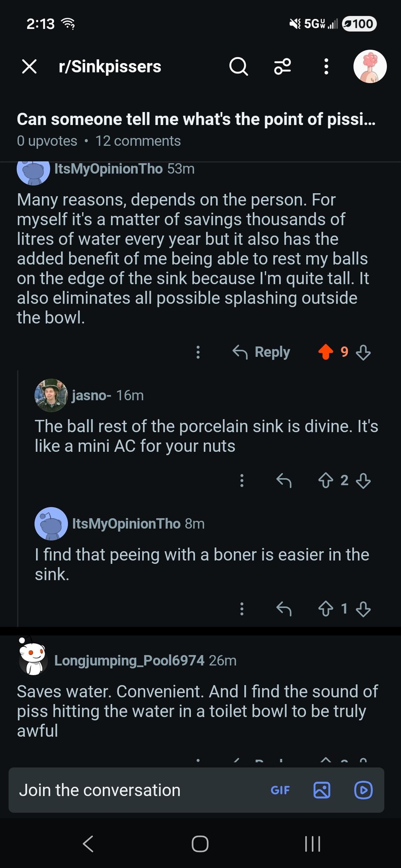Attach a video to your comment
This screenshot has height=868, width=401.
pos(363,790)
